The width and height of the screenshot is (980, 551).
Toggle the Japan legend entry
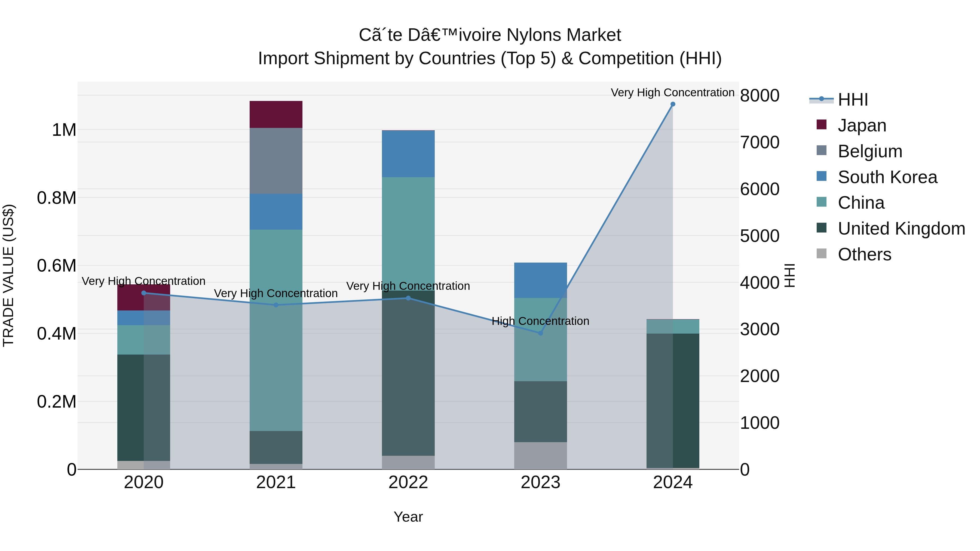tap(852, 125)
